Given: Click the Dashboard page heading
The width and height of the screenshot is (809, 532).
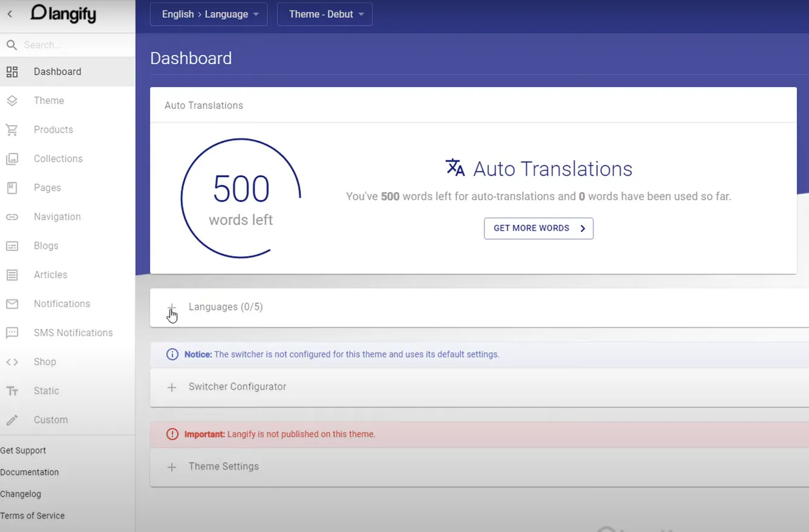Looking at the screenshot, I should [191, 58].
